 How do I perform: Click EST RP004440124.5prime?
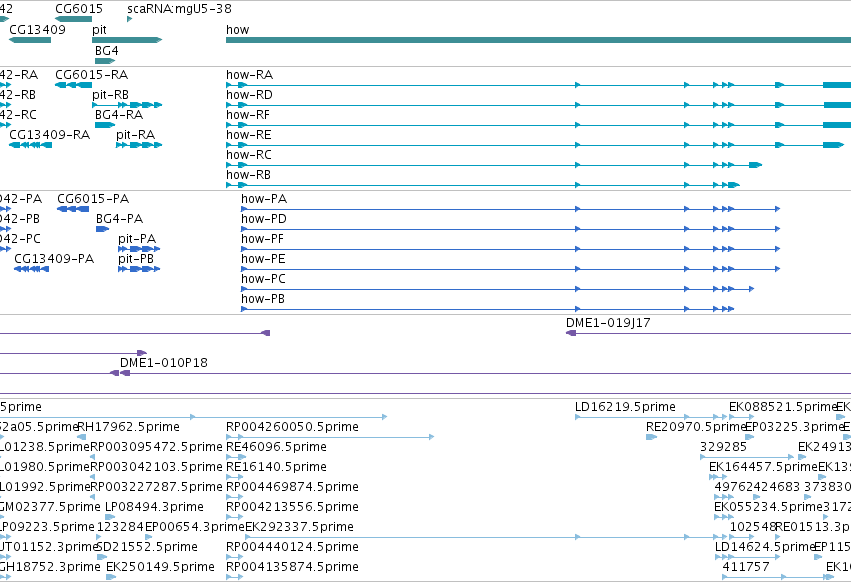(292, 547)
